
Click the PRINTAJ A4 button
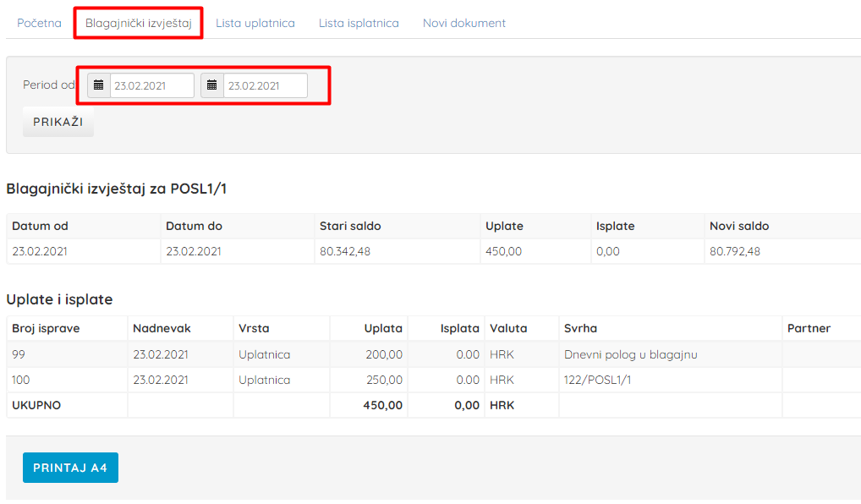pos(70,468)
